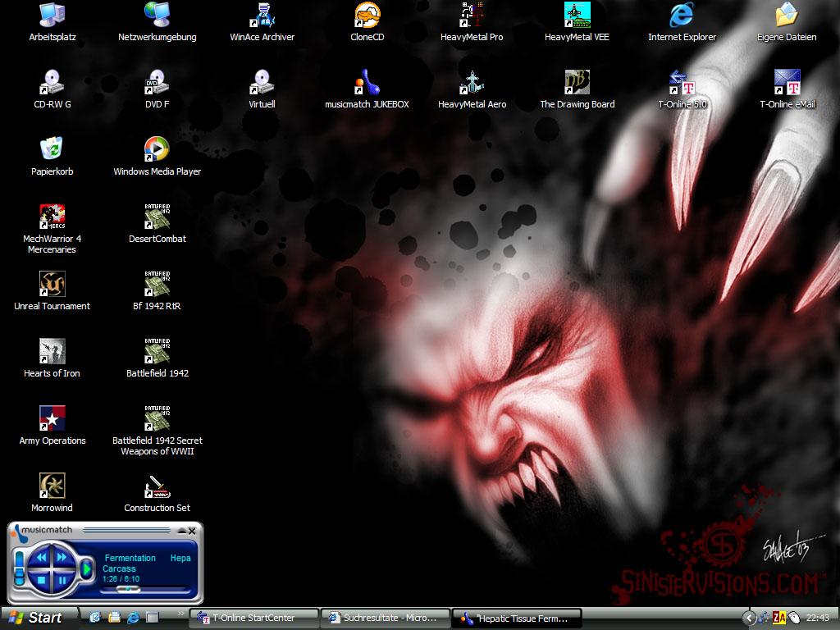Click the green play button in musicmatch

(85, 568)
